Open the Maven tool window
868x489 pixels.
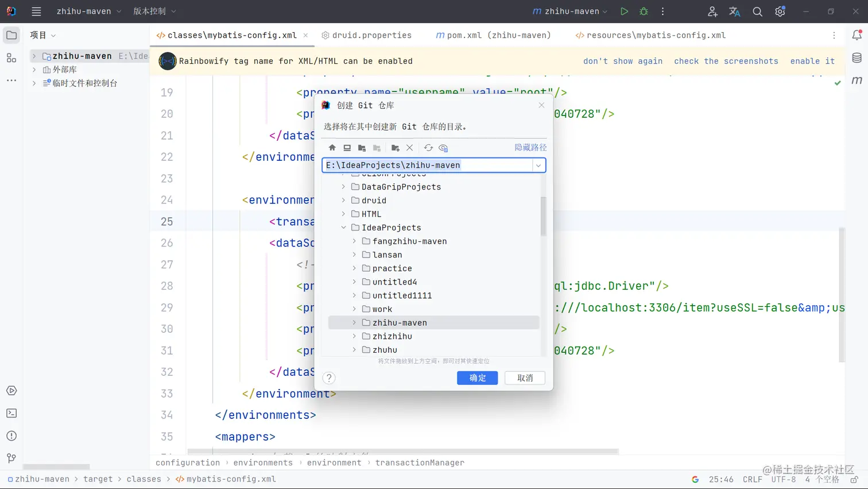[857, 80]
